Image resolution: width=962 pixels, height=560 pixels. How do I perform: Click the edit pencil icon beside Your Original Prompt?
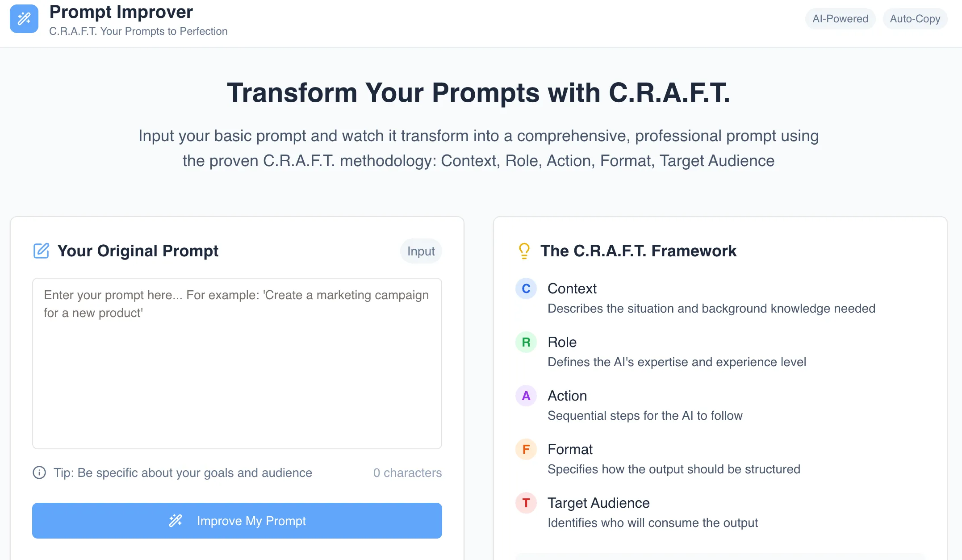click(41, 251)
